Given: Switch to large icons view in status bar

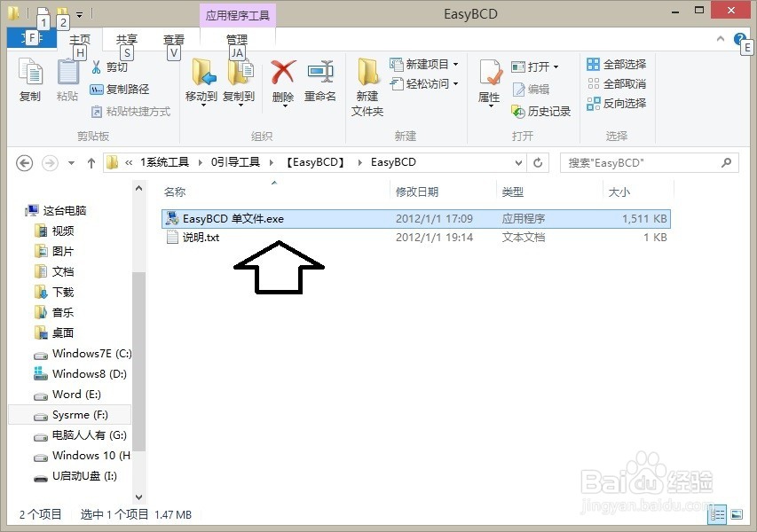Looking at the screenshot, I should [737, 514].
